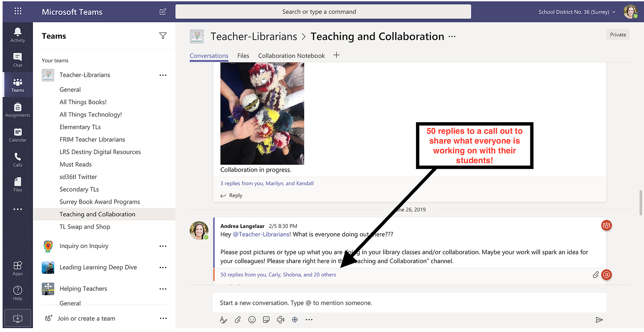Open the Files icon in the sidebar

pos(18,184)
